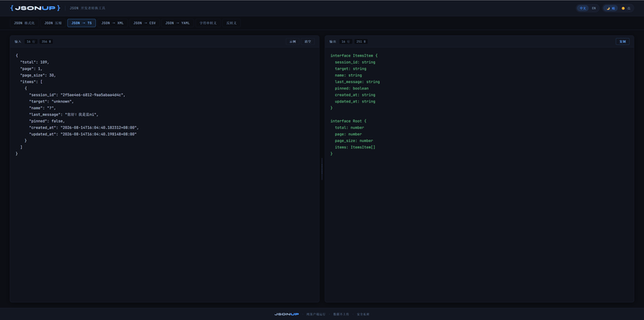The width and height of the screenshot is (644, 320).
Task: Open the JSON 压缩 tab
Action: (x=53, y=23)
